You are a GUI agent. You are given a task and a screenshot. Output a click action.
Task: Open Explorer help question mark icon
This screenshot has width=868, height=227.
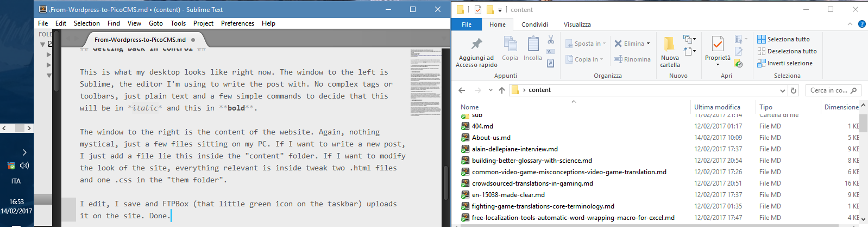(861, 24)
